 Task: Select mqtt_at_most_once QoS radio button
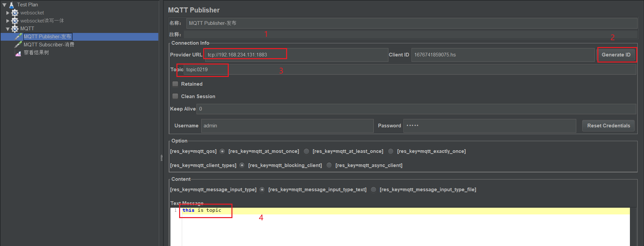(x=222, y=151)
